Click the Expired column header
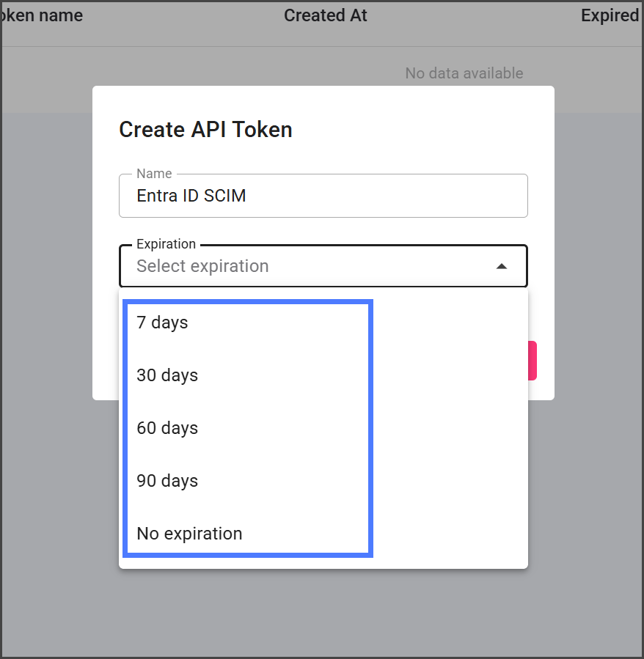 point(610,15)
